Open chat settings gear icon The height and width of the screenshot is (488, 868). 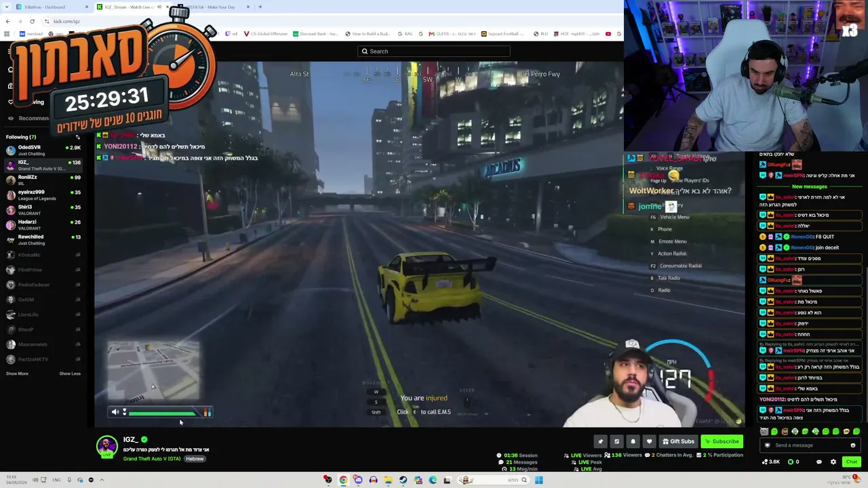tap(833, 462)
